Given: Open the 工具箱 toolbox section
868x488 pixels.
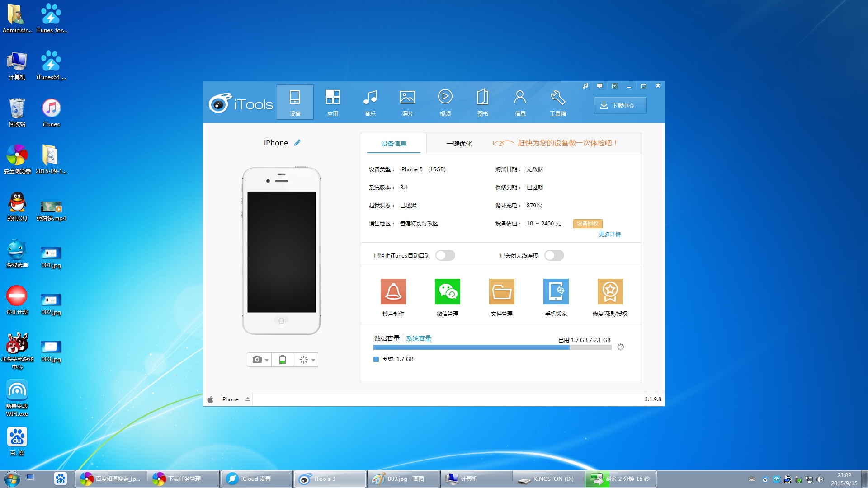Looking at the screenshot, I should [557, 102].
